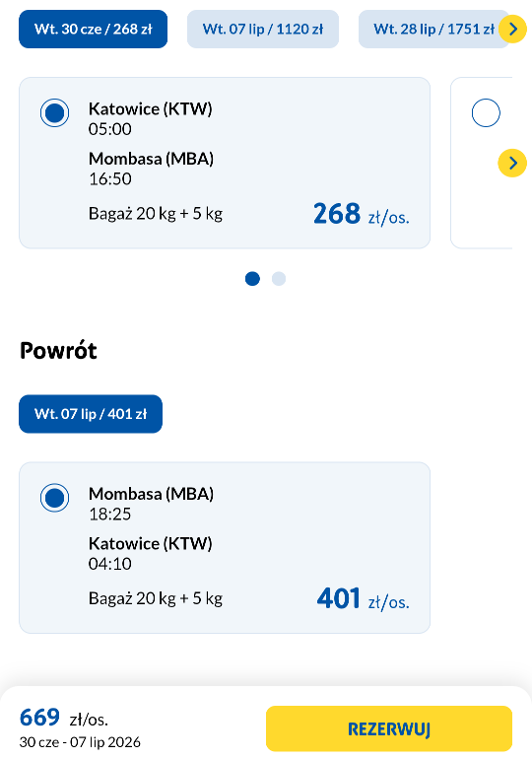This screenshot has width=532, height=759.
Task: Pick the Wt. 28 lip / 1751 zł date tab
Action: (433, 29)
